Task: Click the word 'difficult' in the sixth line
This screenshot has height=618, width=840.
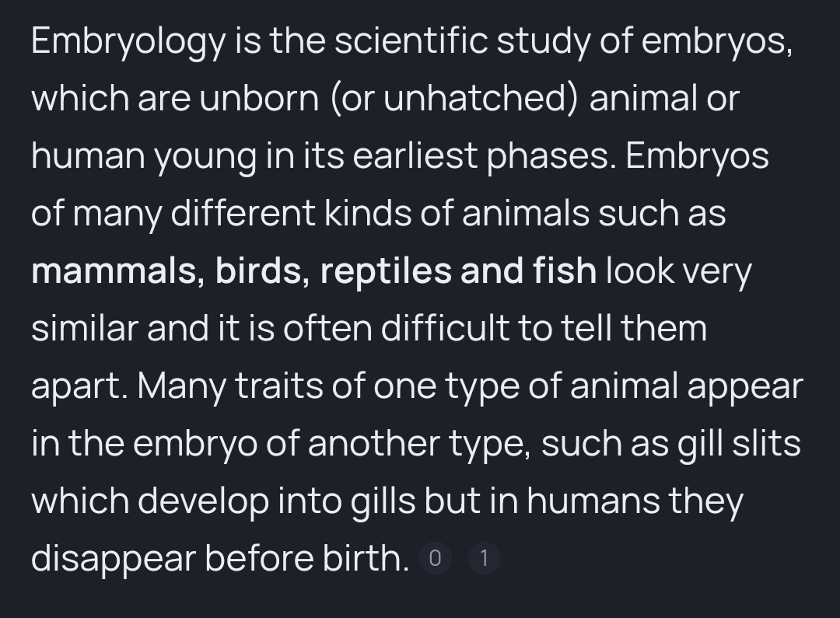Action: pyautogui.click(x=444, y=328)
